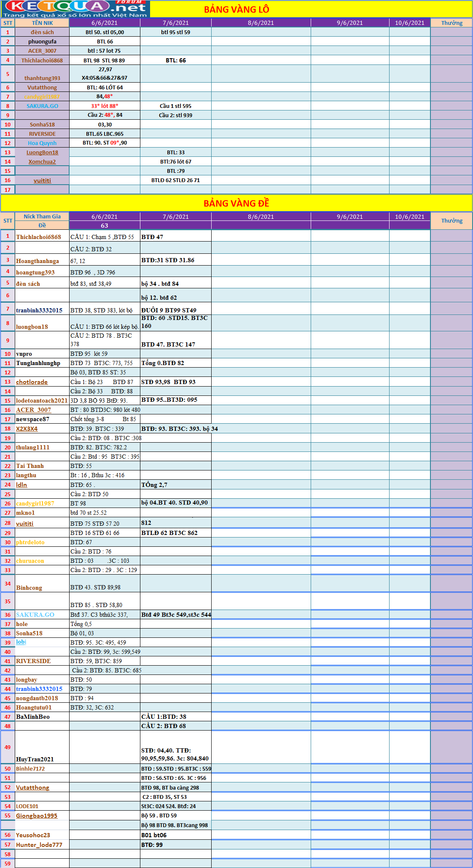The width and height of the screenshot is (473, 868).
Task: Select the nick "hoangtung393"
Action: [35, 272]
